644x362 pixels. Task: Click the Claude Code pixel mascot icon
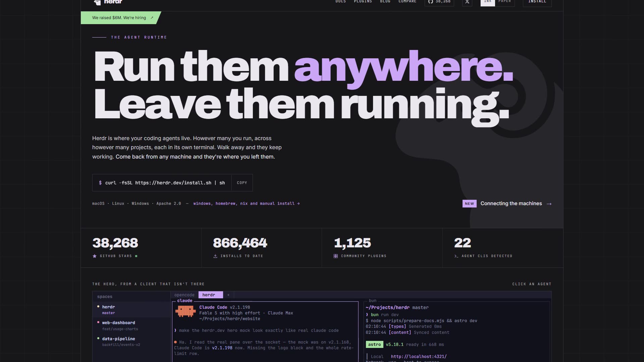(x=185, y=311)
